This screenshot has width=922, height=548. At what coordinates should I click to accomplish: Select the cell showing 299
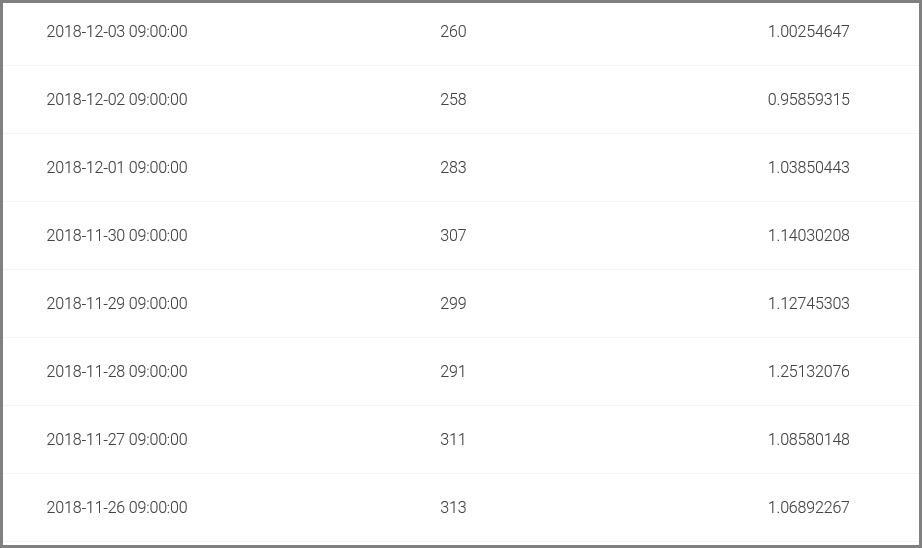(453, 304)
